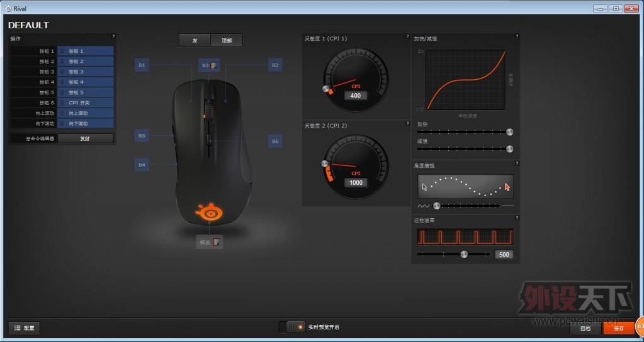Switch to the 顶部 view tab
Screen dimensions: 644x342
(x=227, y=40)
